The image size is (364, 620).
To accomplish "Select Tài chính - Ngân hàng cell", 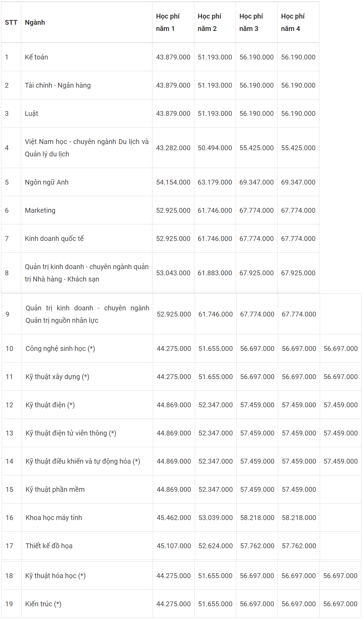I will [x=87, y=85].
